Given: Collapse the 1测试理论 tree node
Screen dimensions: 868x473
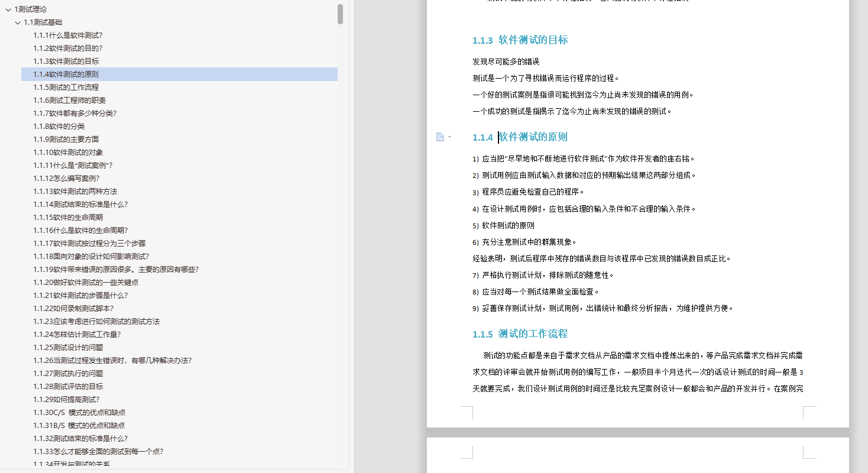Looking at the screenshot, I should point(8,9).
